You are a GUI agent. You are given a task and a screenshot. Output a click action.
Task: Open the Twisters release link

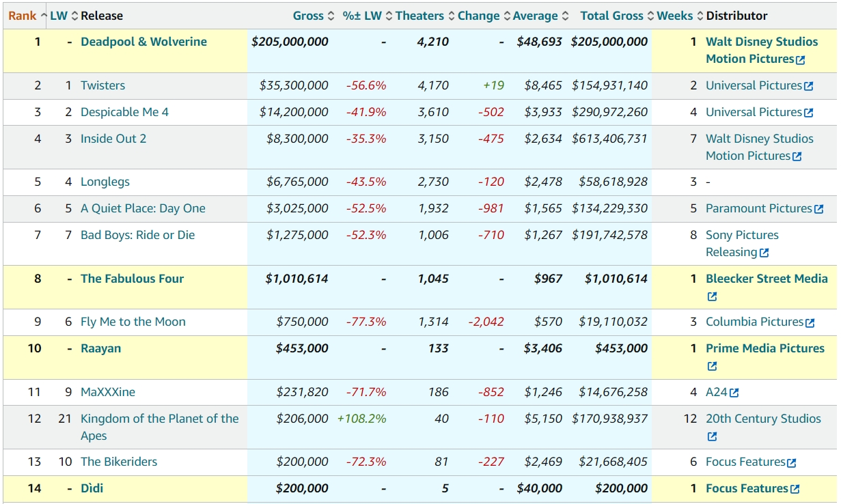102,85
